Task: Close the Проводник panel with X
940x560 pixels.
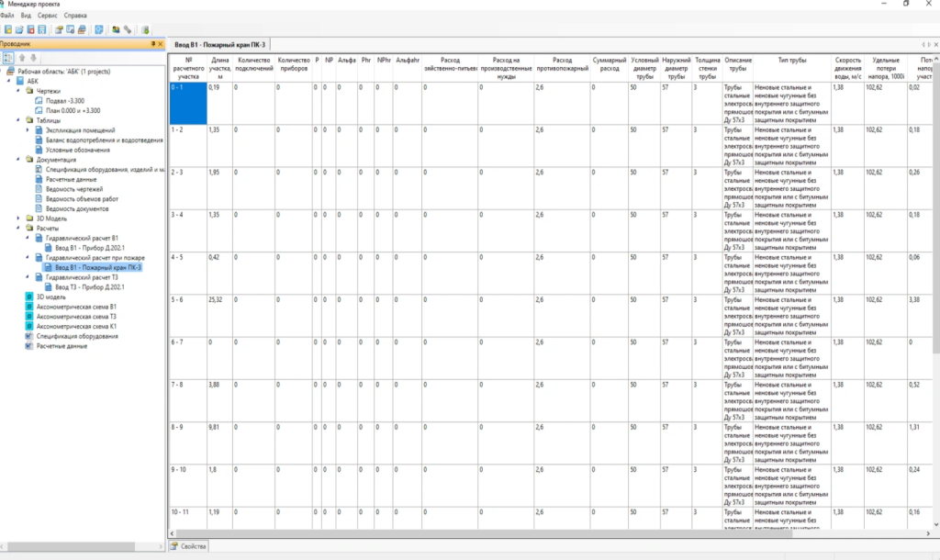Action: click(x=161, y=44)
